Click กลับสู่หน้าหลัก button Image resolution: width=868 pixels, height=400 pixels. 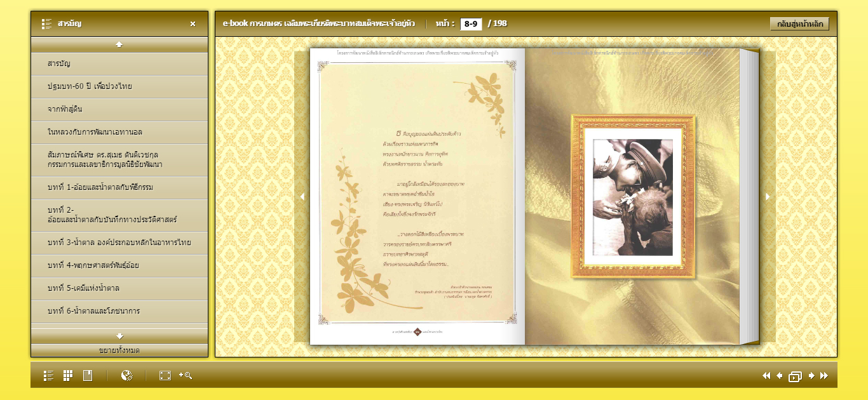pos(799,24)
